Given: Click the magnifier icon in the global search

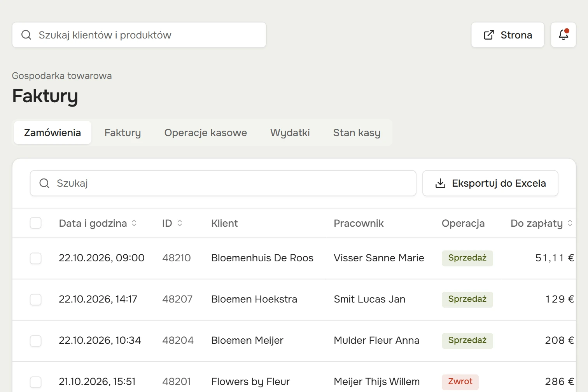Looking at the screenshot, I should (26, 35).
